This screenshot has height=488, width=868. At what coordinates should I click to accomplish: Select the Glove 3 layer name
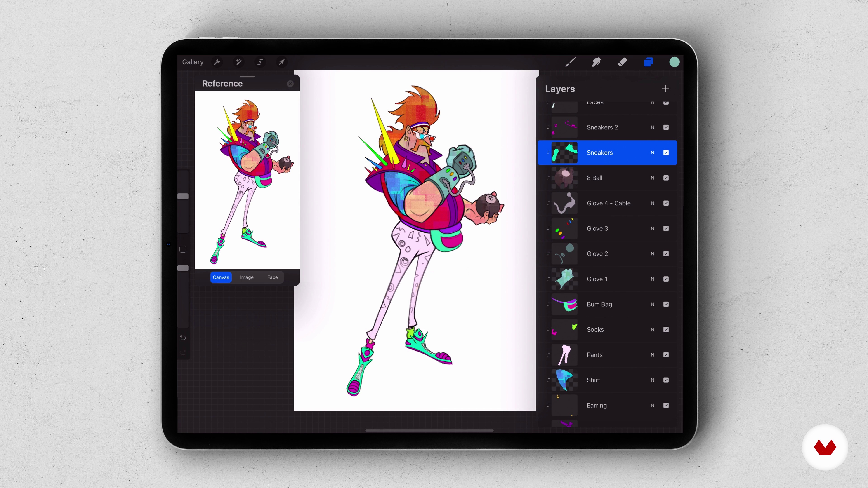click(597, 228)
